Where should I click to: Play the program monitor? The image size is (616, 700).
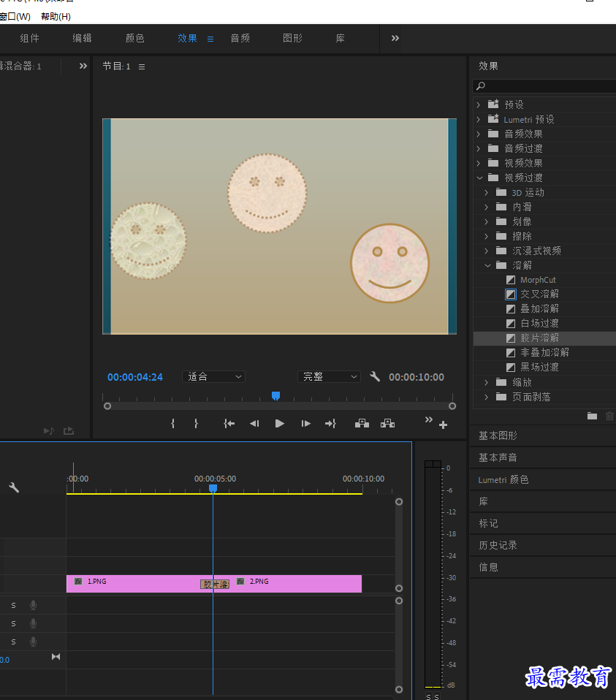279,424
